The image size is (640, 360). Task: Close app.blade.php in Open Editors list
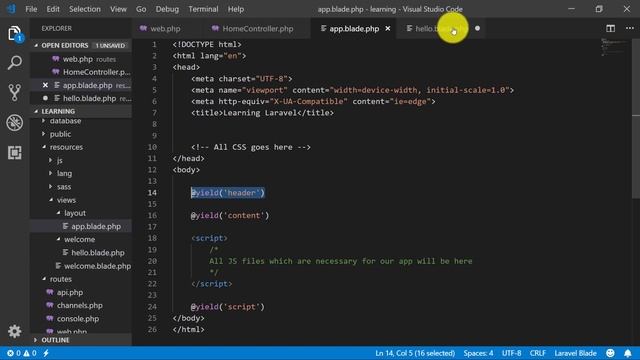[x=45, y=85]
